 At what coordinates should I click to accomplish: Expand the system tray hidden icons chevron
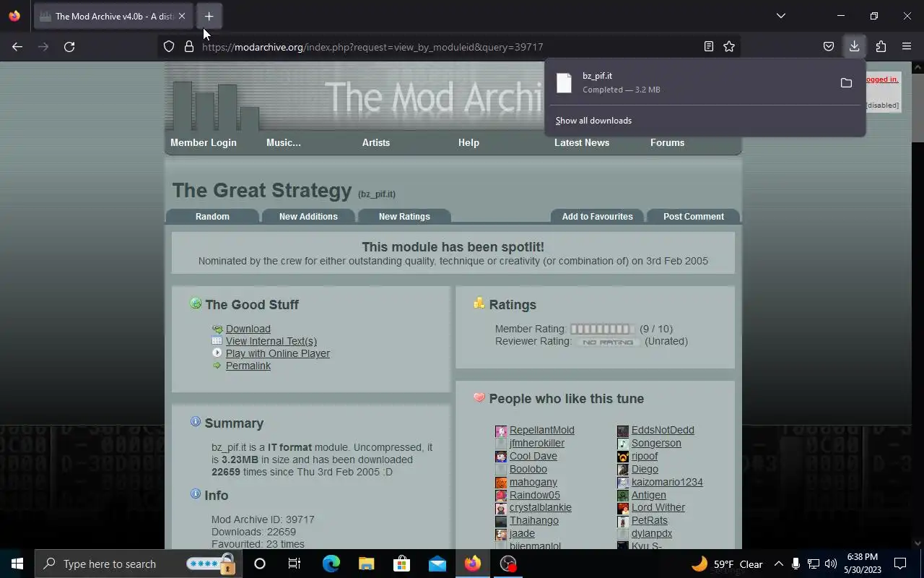click(x=778, y=564)
